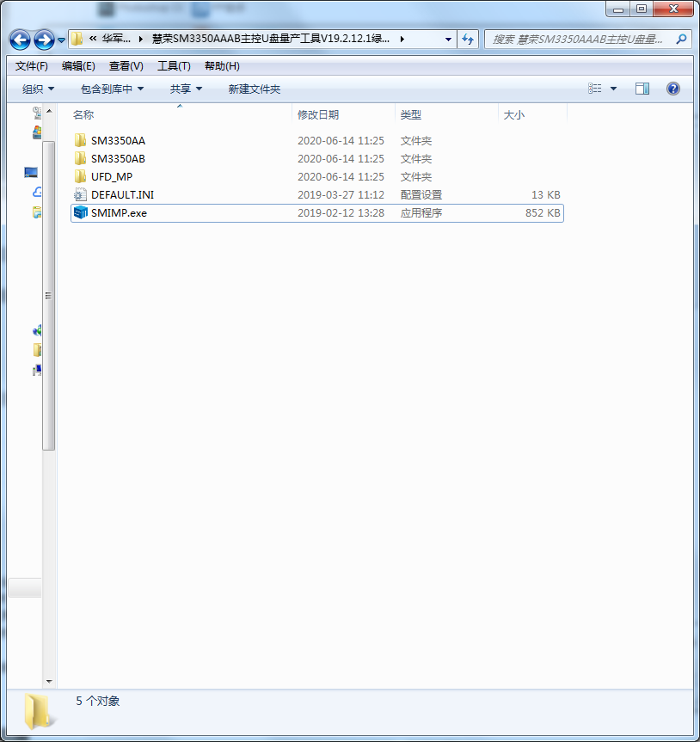Click the 新建文件夹 button

[x=255, y=89]
